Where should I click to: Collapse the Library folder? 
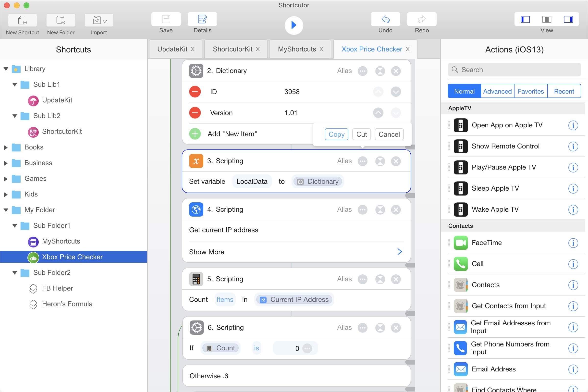(6, 69)
